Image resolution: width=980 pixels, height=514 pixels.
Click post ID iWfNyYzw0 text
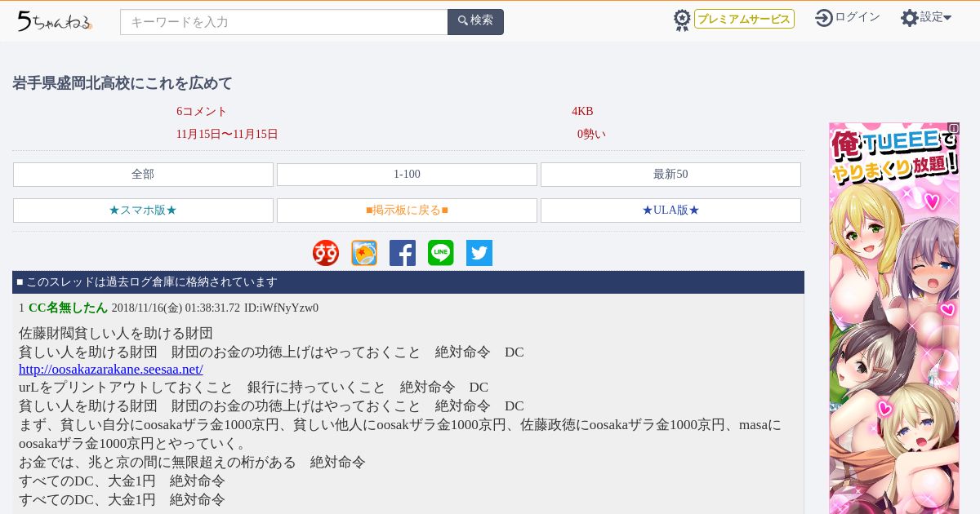tap(281, 308)
